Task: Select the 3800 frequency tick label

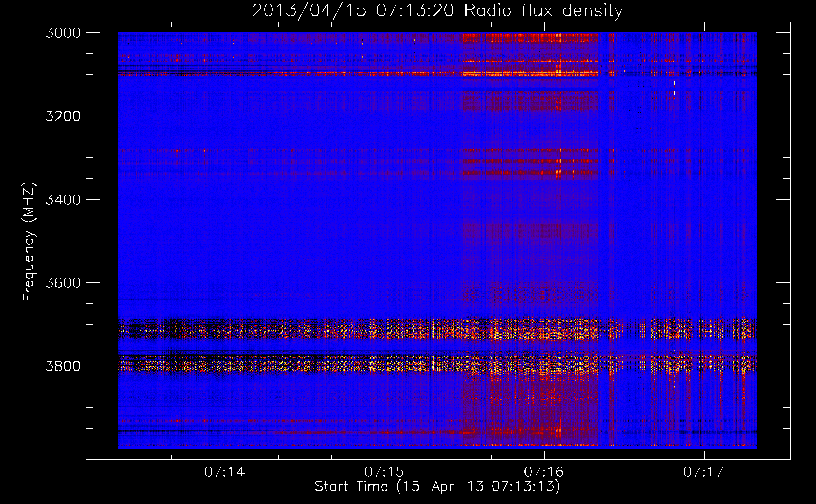Action: point(63,366)
